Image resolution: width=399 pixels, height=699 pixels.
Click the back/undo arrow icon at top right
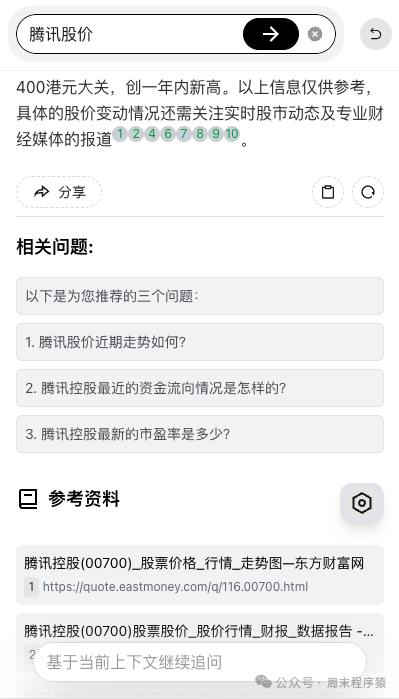[375, 34]
